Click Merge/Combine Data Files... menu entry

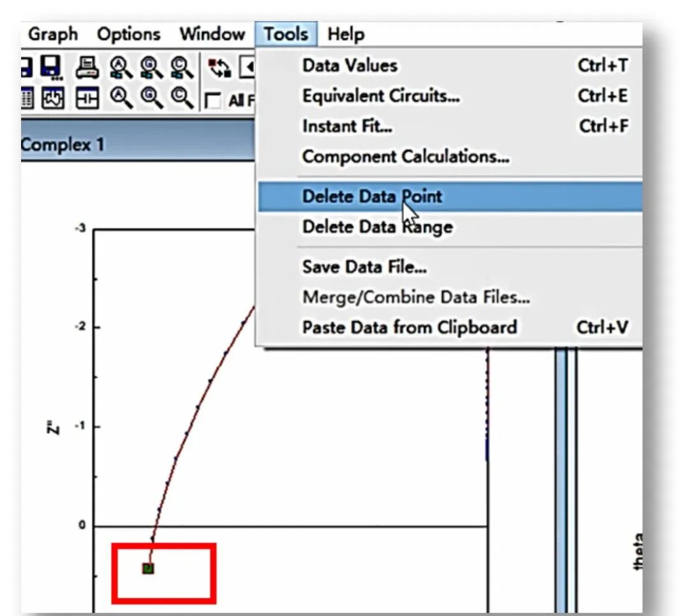coord(450,297)
